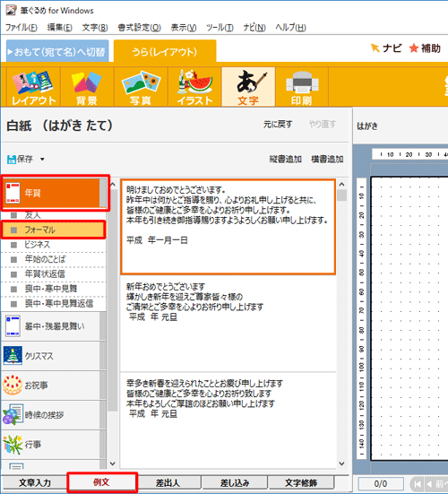Viewport: 448px width, 494px height.
Task: Switch to 文字修飾 bottom tab
Action: pyautogui.click(x=301, y=482)
